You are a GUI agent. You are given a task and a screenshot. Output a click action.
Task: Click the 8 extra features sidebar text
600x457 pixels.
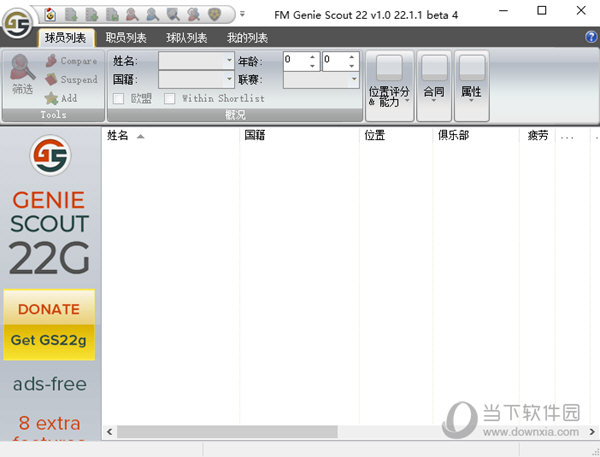point(49,430)
